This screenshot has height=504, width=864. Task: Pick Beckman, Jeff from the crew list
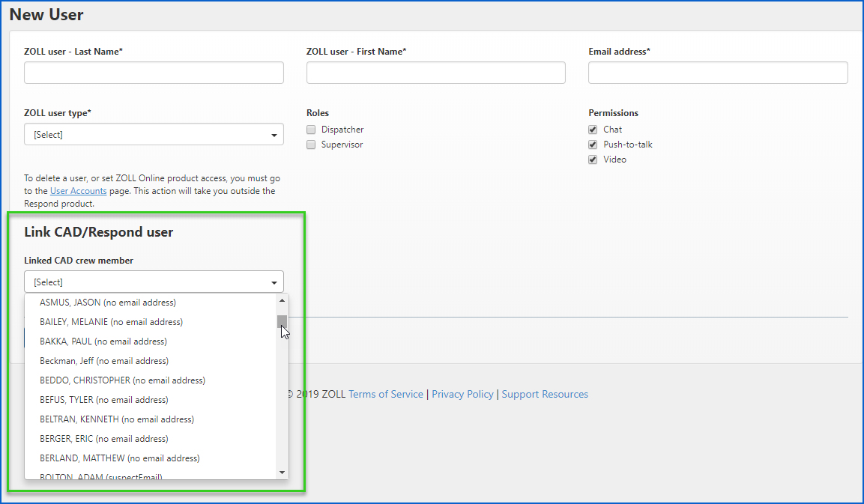104,361
